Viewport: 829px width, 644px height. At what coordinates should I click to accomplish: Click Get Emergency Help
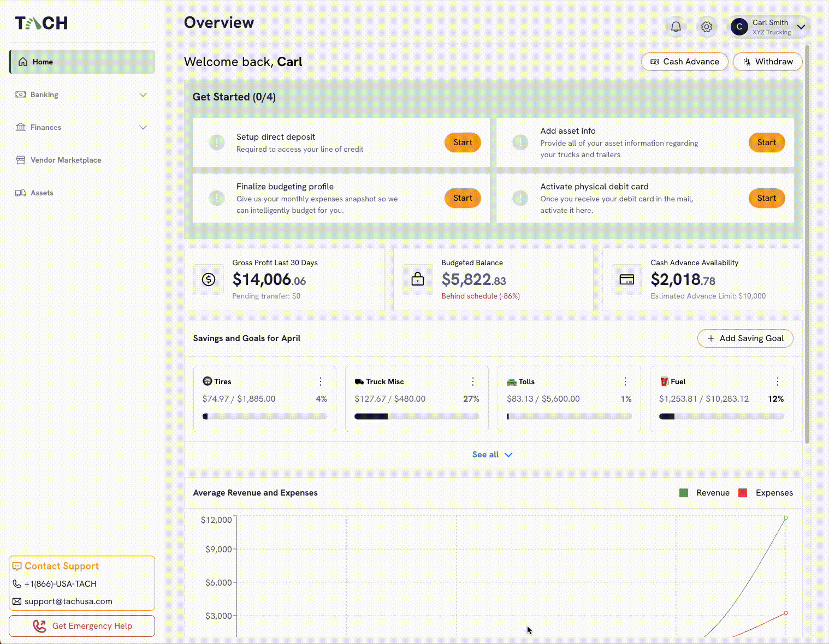click(82, 626)
